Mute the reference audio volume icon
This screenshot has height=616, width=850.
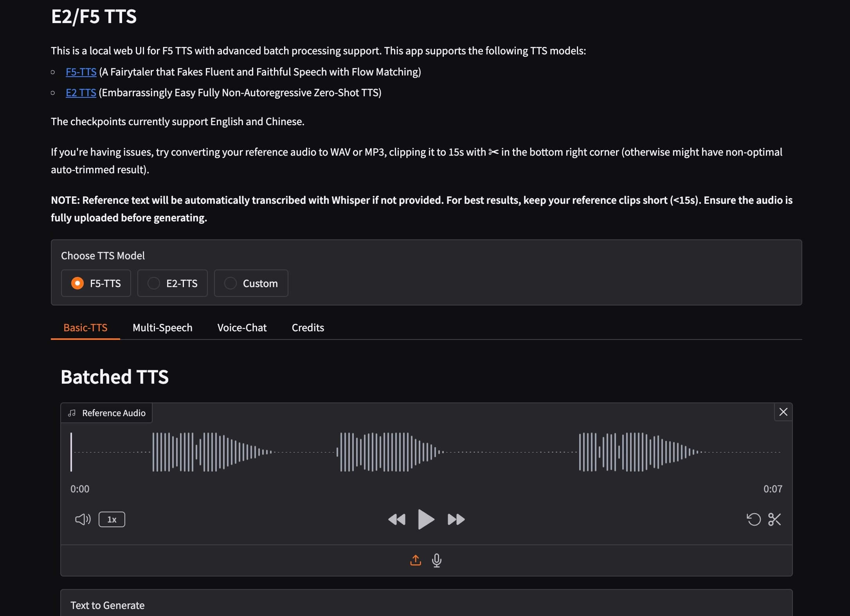[83, 519]
